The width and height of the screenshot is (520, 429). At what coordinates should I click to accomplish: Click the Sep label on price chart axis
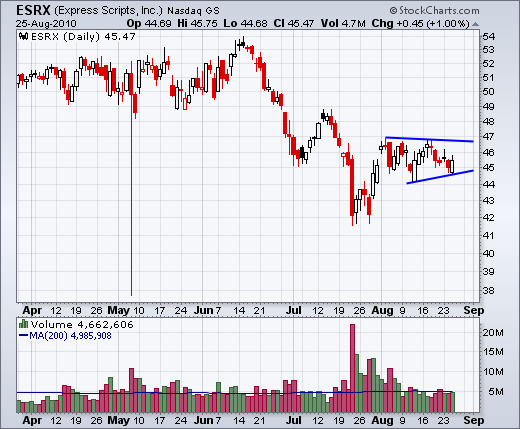[x=474, y=310]
